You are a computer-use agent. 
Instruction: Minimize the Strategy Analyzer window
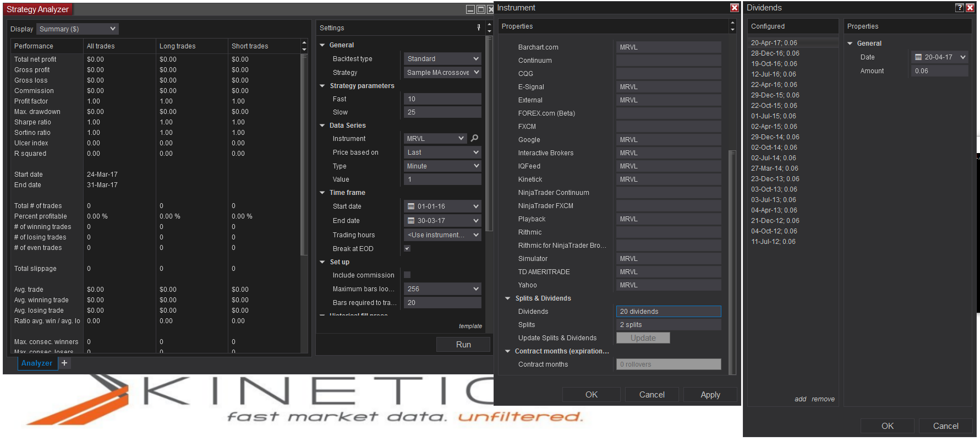[470, 9]
